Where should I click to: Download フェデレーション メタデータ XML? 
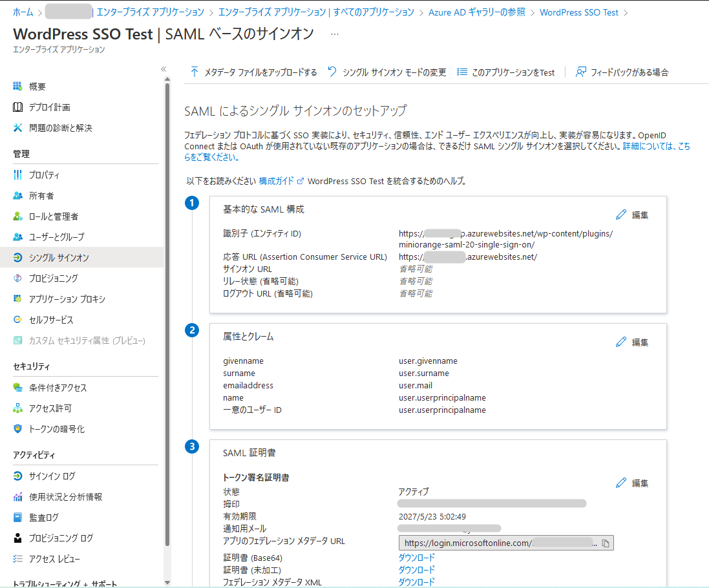coord(416,582)
